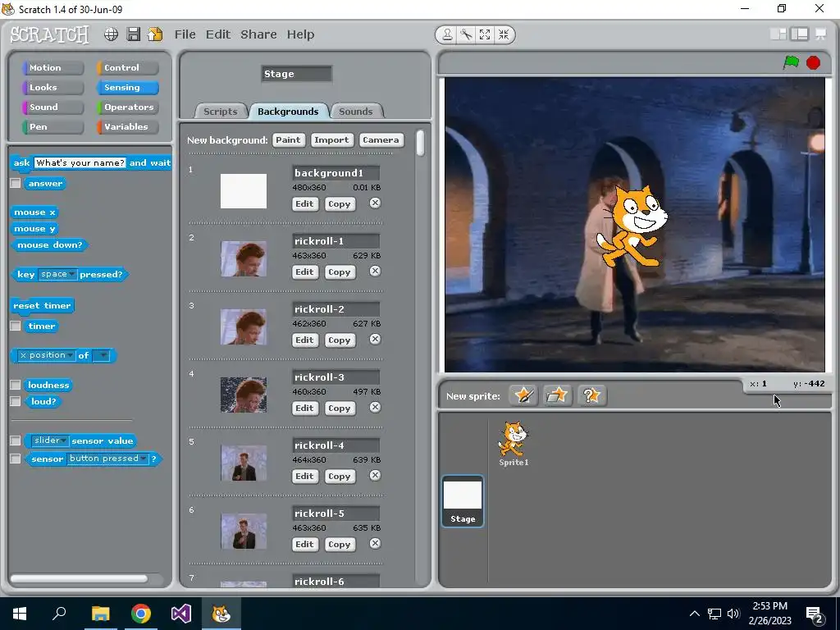Get a surprise sprite icon
The width and height of the screenshot is (840, 630).
591,396
